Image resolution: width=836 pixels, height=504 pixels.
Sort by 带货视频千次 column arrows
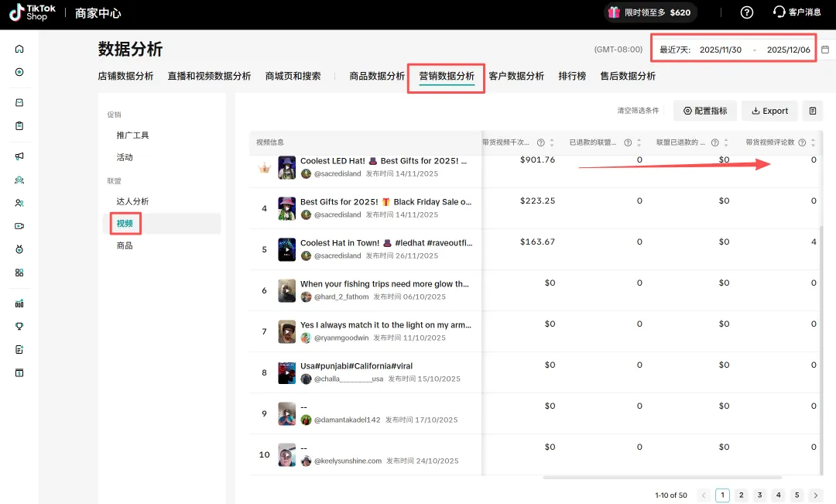(552, 142)
